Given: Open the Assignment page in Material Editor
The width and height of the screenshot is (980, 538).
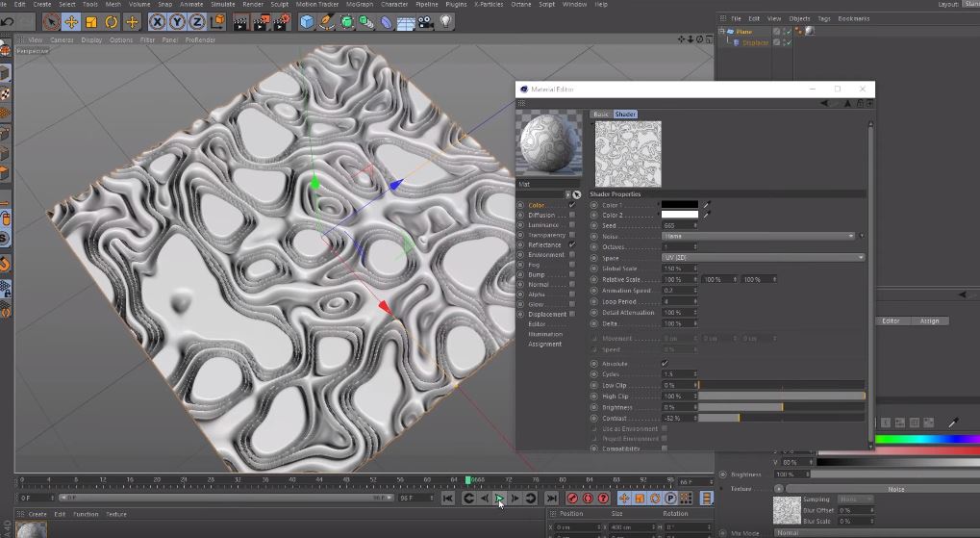Looking at the screenshot, I should click(x=545, y=345).
